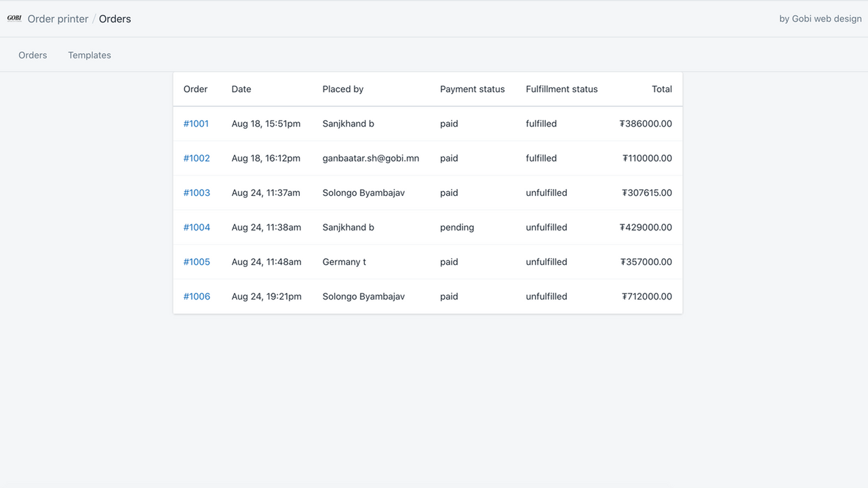This screenshot has width=868, height=488.
Task: Click Sanjkhand b in order #1001 row
Action: (349, 123)
